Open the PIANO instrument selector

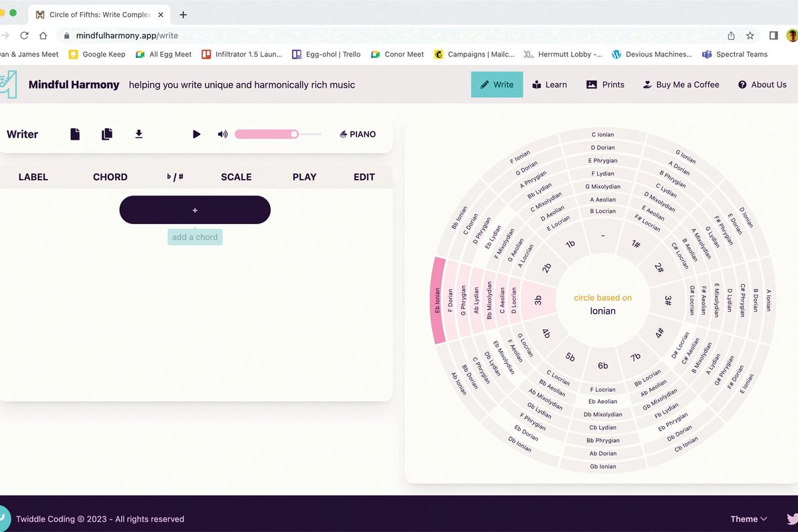click(357, 134)
